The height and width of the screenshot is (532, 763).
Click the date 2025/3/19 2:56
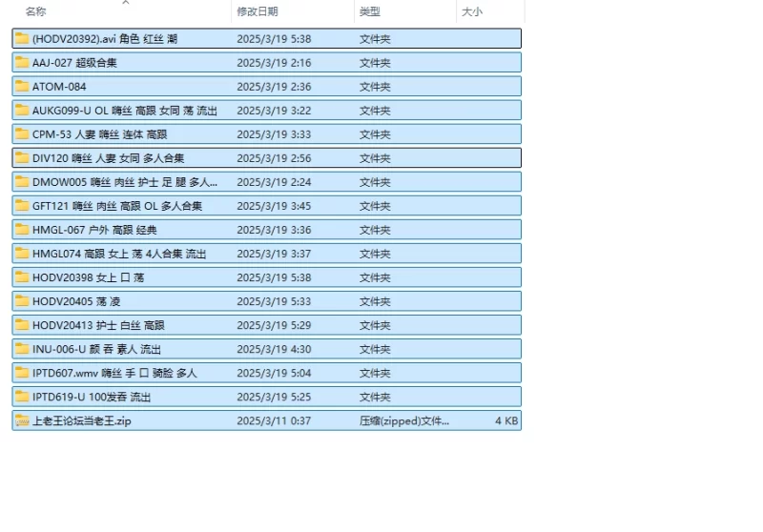tap(274, 158)
